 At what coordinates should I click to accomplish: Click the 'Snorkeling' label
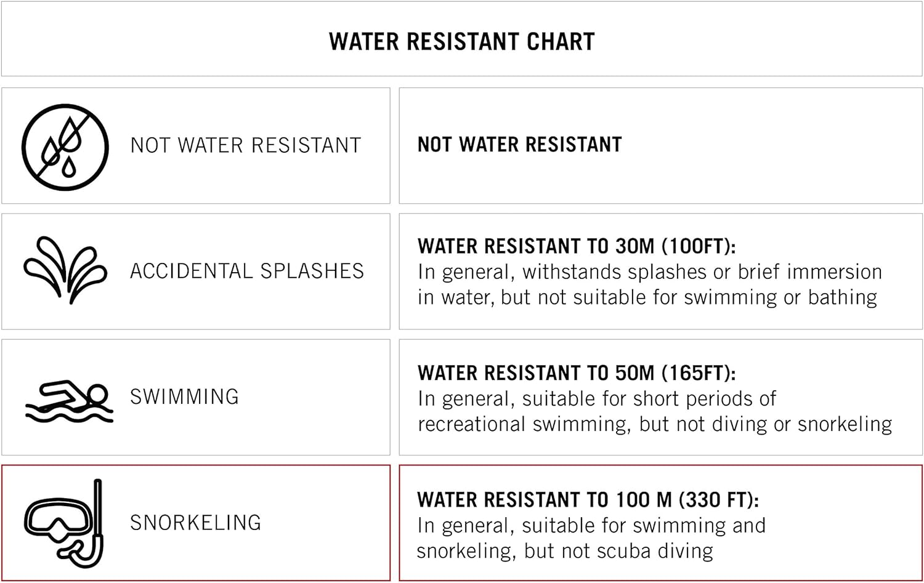[x=195, y=523]
